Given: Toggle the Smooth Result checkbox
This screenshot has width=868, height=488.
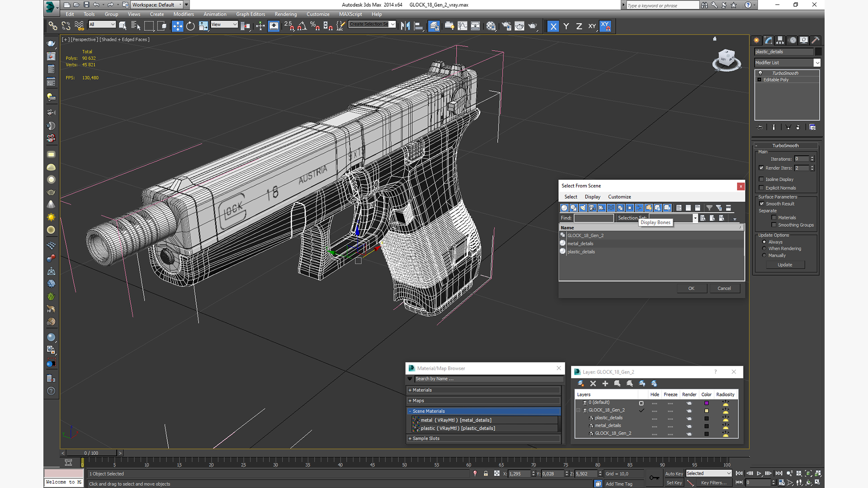Looking at the screenshot, I should [762, 204].
